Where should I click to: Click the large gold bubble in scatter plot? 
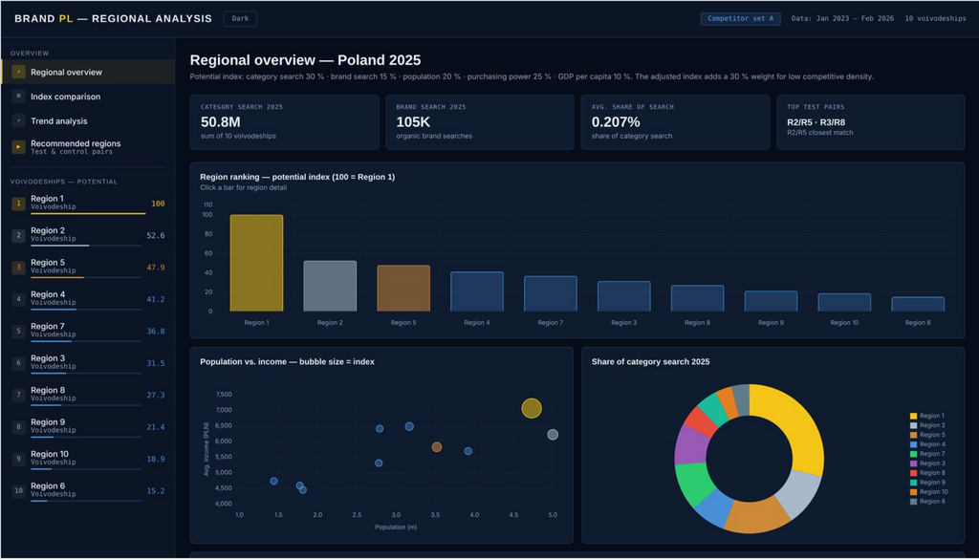pos(532,408)
